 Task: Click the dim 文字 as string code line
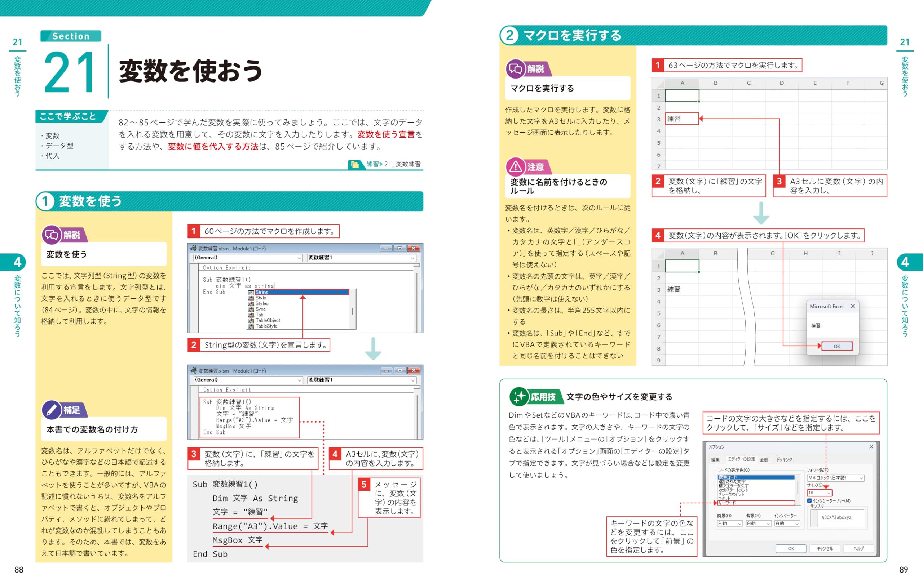[x=245, y=286]
